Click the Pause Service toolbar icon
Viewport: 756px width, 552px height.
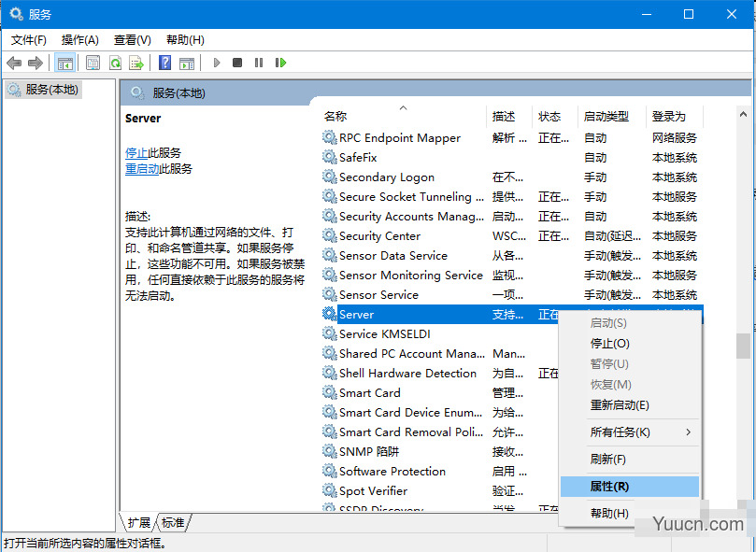(259, 63)
